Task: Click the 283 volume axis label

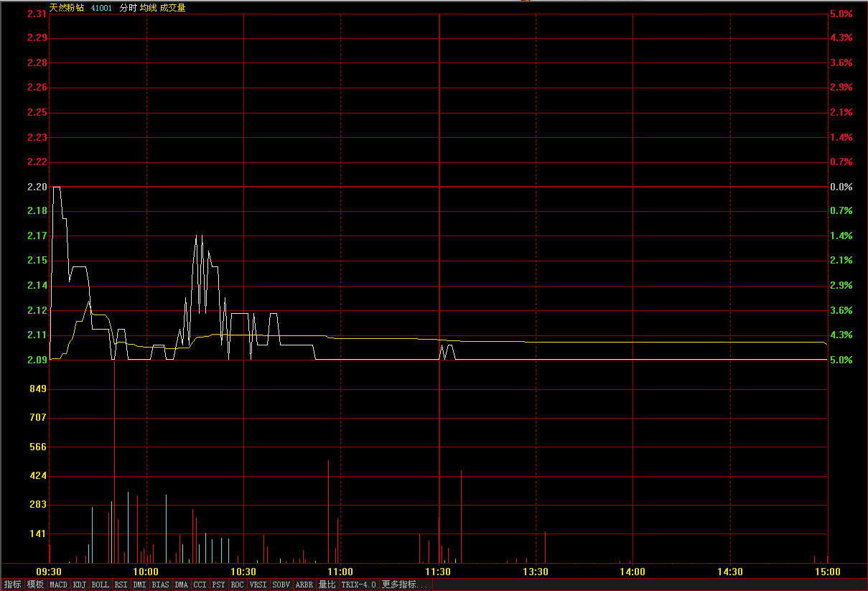Action: pyautogui.click(x=38, y=504)
